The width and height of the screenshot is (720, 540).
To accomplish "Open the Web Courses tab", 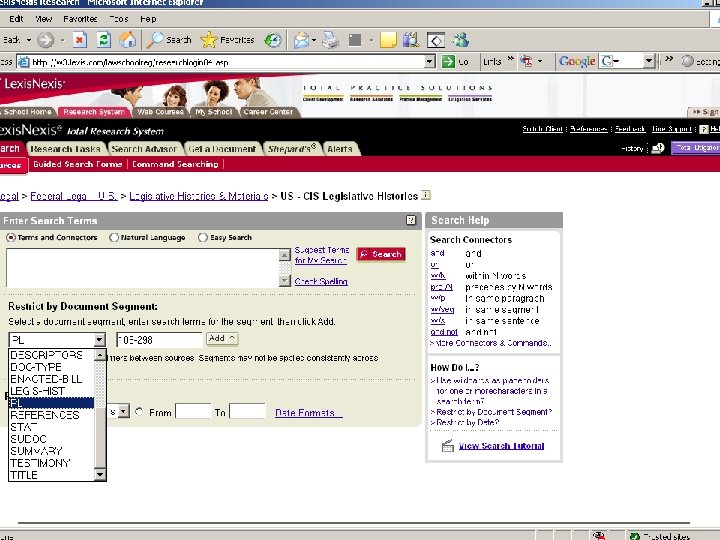I will pos(160,112).
